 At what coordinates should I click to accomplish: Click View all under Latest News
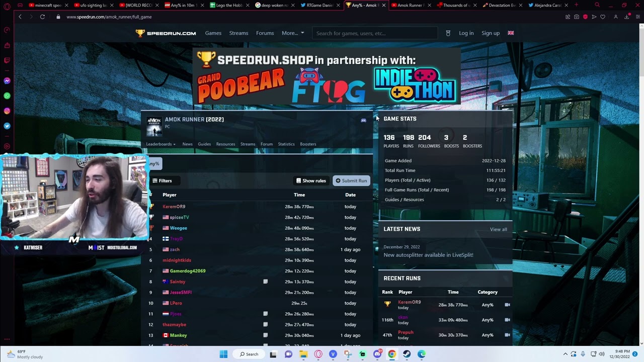click(x=499, y=229)
